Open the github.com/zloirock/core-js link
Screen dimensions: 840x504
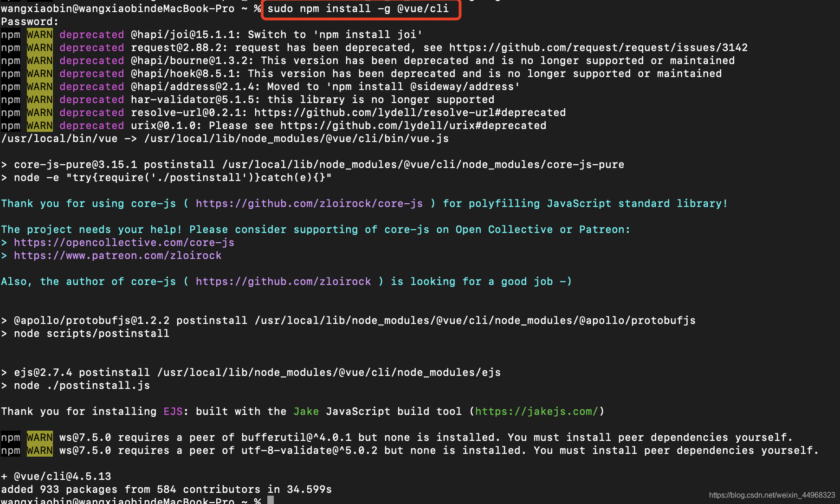(x=309, y=204)
